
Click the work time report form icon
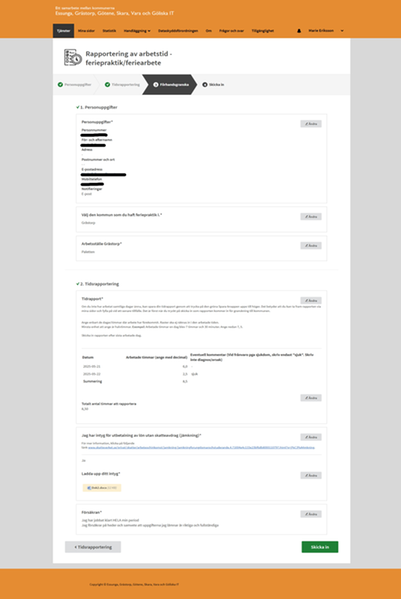pos(73,58)
